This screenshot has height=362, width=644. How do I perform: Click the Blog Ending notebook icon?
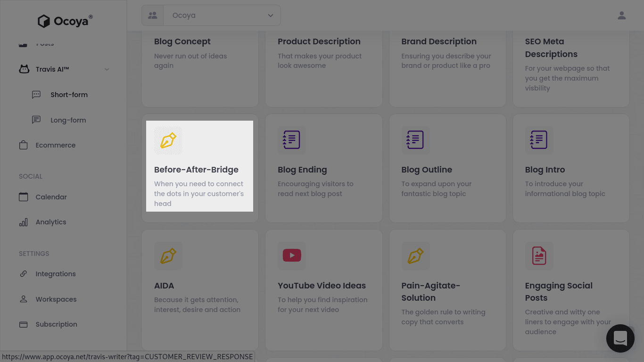(292, 140)
